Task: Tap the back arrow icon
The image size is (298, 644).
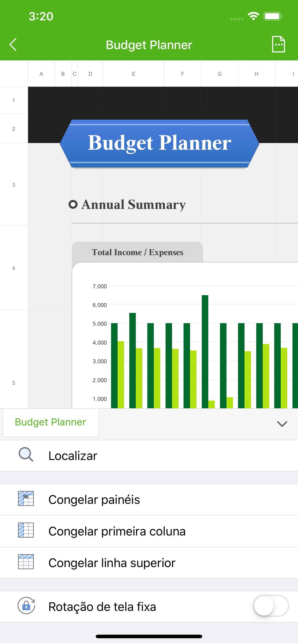Action: coord(13,45)
